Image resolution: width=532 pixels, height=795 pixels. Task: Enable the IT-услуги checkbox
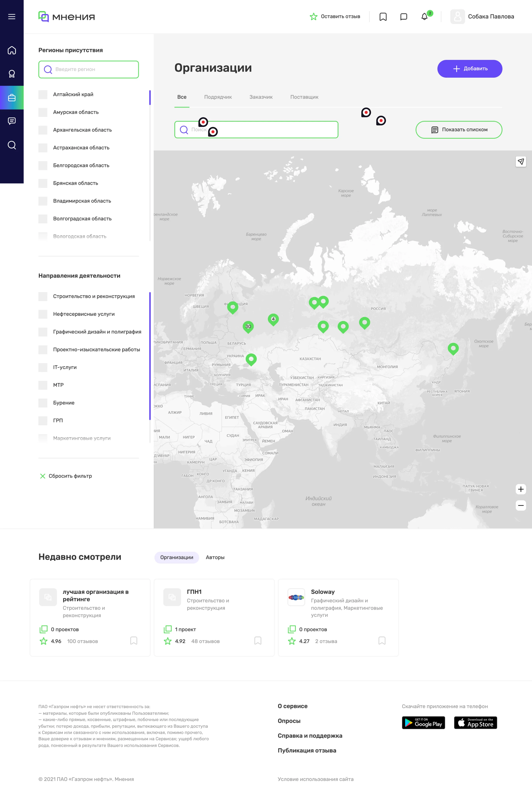[43, 367]
